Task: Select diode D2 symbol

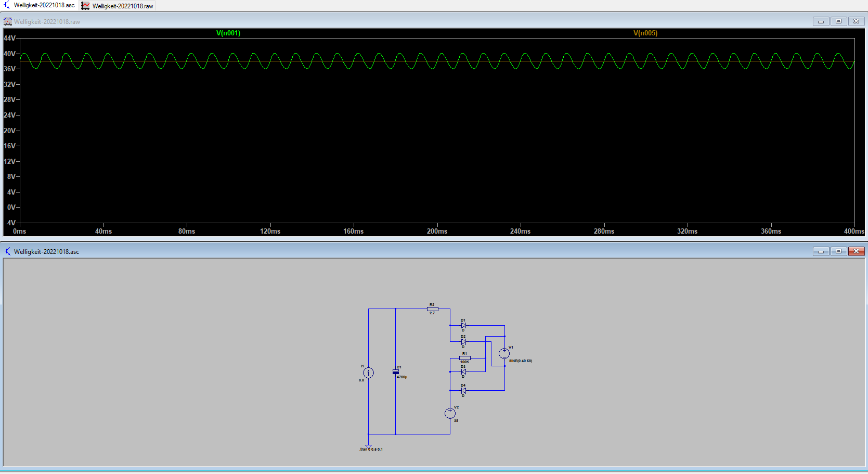Action: pos(463,342)
